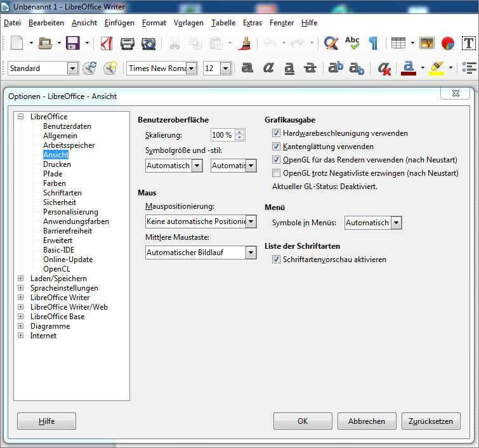Open the Symbolstil dropdown

[x=251, y=166]
